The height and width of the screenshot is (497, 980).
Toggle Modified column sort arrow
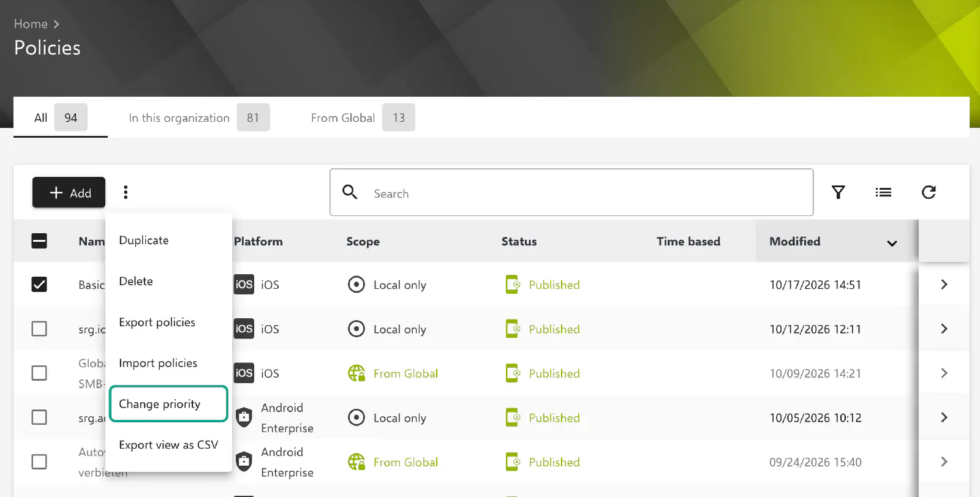tap(892, 243)
